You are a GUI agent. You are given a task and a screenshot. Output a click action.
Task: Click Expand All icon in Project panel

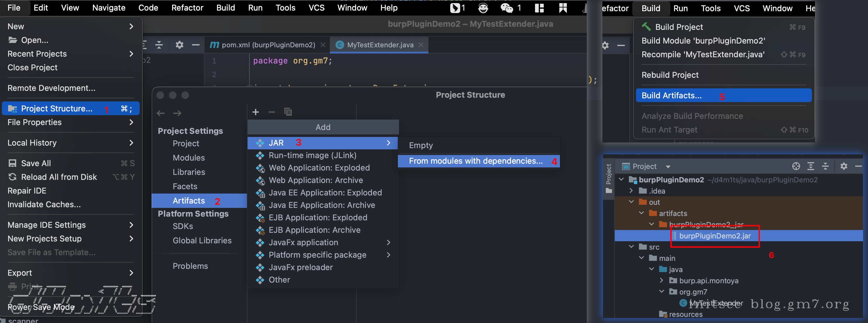point(810,166)
